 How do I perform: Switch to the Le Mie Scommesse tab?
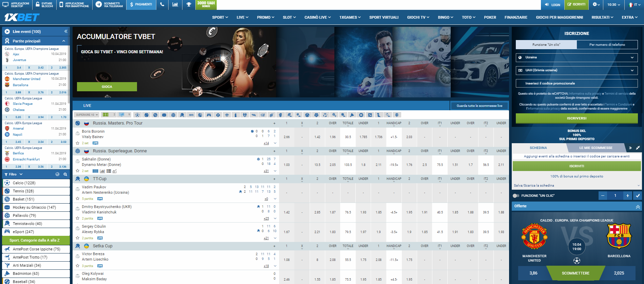596,148
